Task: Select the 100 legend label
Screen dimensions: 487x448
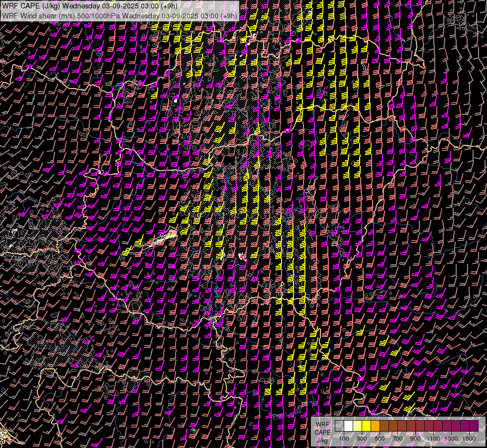Action: point(344,439)
